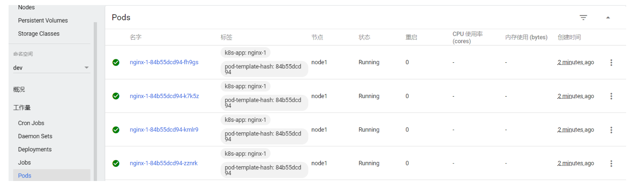Click green status icon of zznrk pod
Viewport: 644px width, 195px height.
[x=116, y=163]
